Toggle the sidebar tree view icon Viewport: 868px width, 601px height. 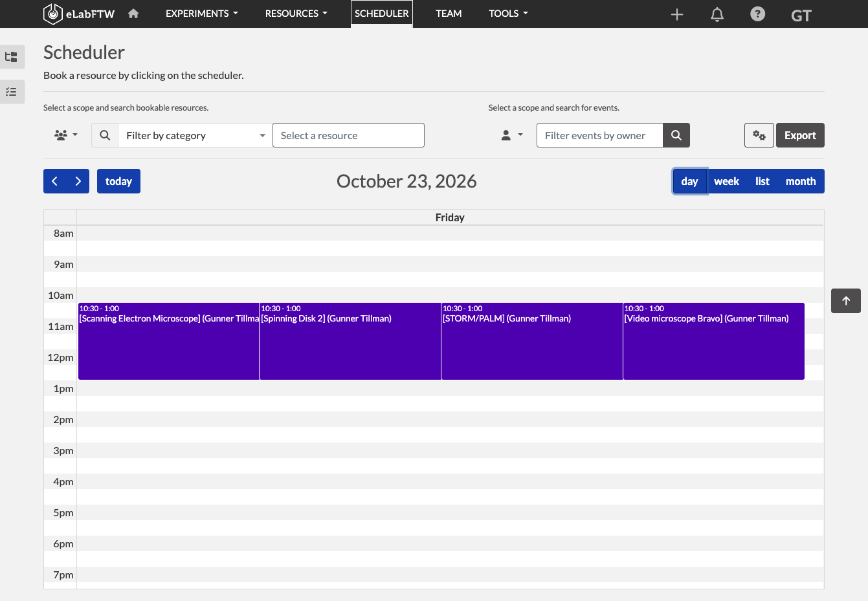tap(12, 57)
